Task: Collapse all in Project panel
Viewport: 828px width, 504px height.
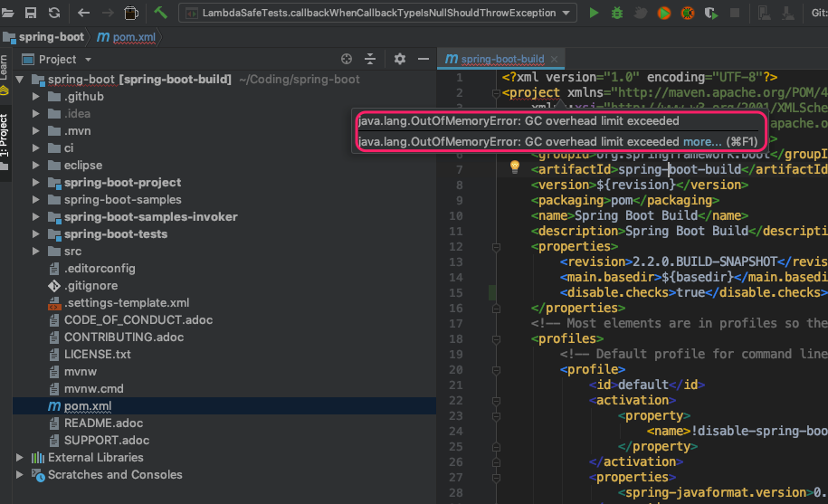Action: click(370, 59)
